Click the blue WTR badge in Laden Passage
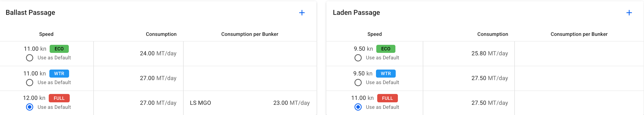This screenshot has width=644, height=115. tap(386, 74)
